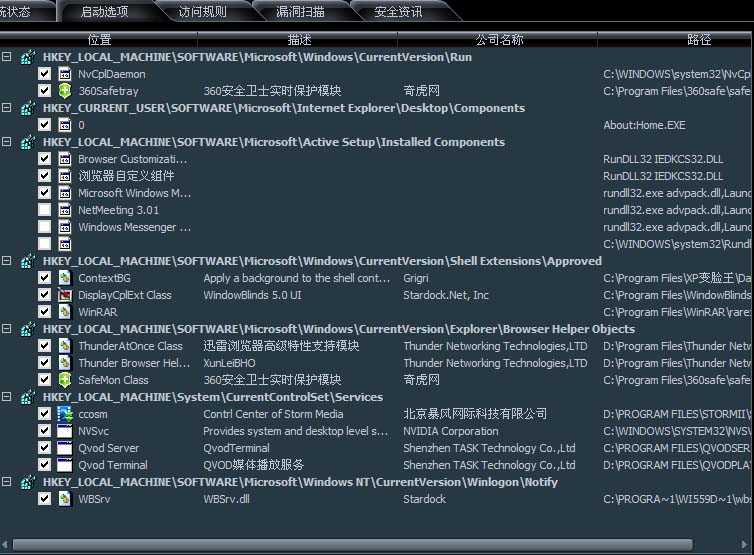Click the registry icon of the CurrentVersion\Run key
Viewport: 754px width, 555px height.
[x=28, y=57]
